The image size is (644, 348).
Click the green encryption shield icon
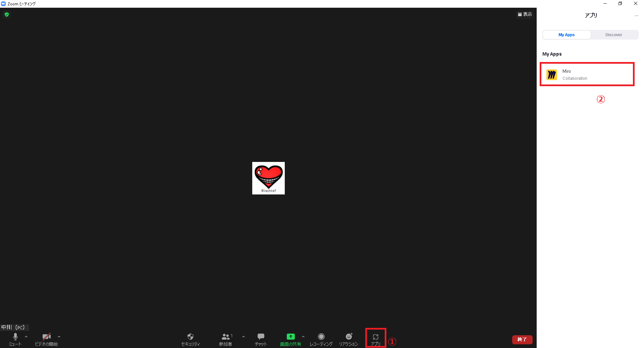tap(7, 14)
